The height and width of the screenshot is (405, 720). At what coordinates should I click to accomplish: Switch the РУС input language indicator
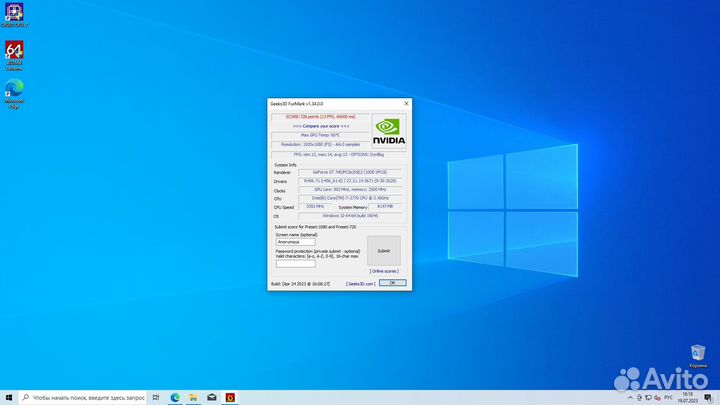(x=669, y=398)
